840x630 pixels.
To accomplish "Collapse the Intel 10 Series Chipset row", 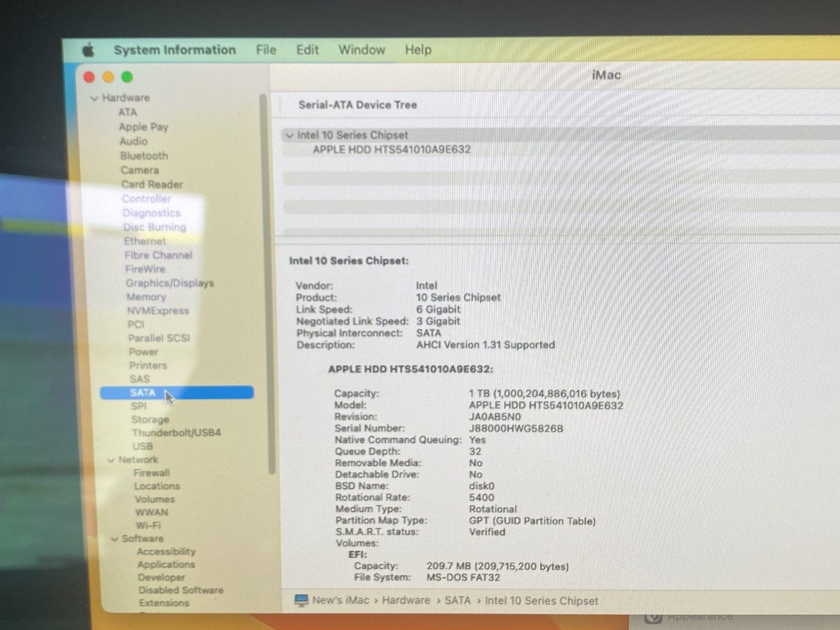I will (x=289, y=135).
